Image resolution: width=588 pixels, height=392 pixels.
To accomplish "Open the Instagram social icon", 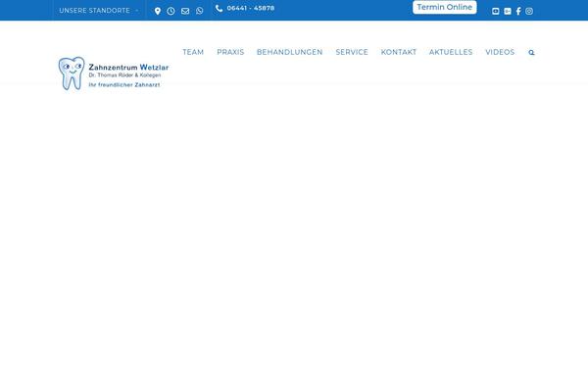I will coord(529,11).
